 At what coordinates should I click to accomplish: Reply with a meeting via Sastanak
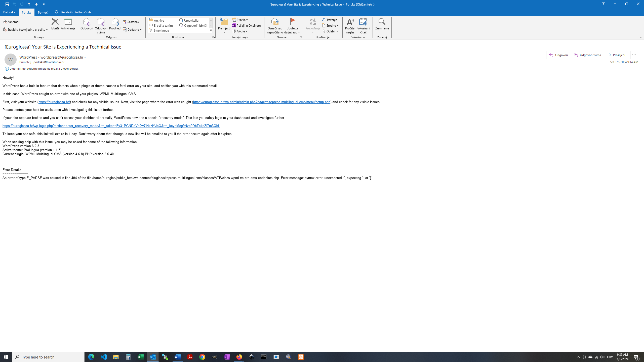pos(131,22)
